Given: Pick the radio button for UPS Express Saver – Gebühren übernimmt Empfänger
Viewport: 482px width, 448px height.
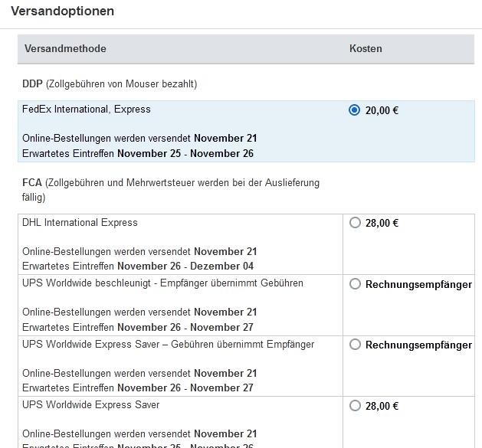Looking at the screenshot, I should point(354,345).
